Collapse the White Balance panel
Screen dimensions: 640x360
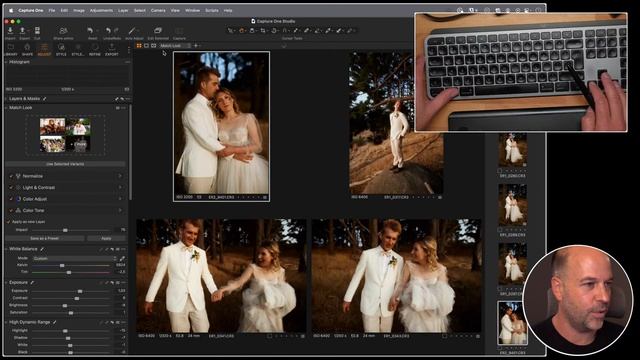[6, 249]
